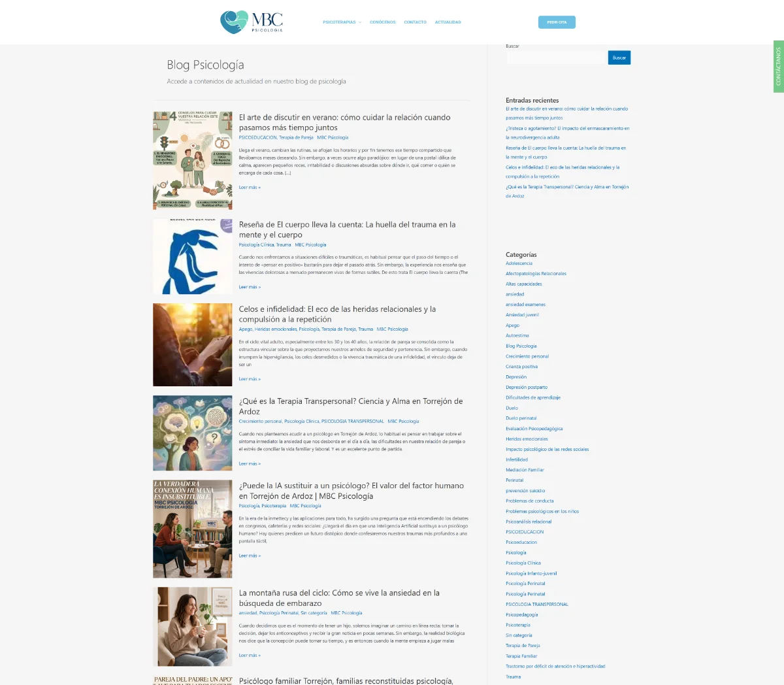Open the Conócenos menu item
The image size is (784, 685).
[x=383, y=22]
